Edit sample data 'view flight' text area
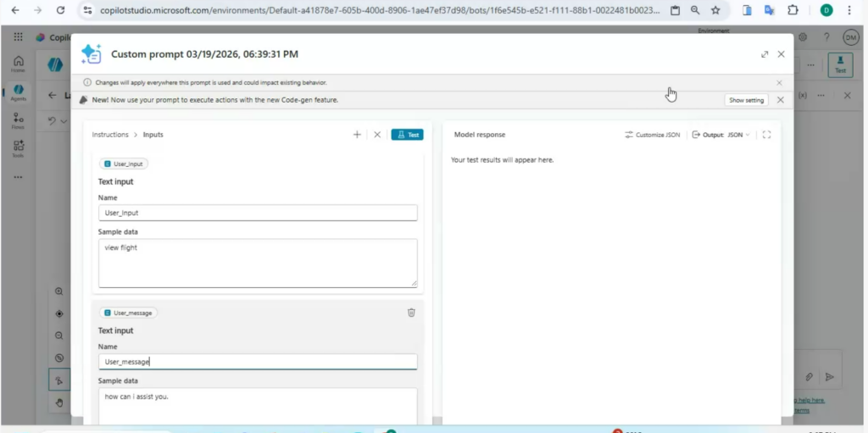Screen dimensions: 868x433 [x=258, y=263]
